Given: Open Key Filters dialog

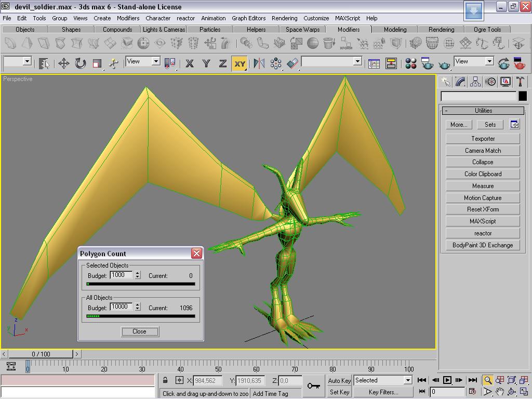Looking at the screenshot, I should click(x=383, y=392).
